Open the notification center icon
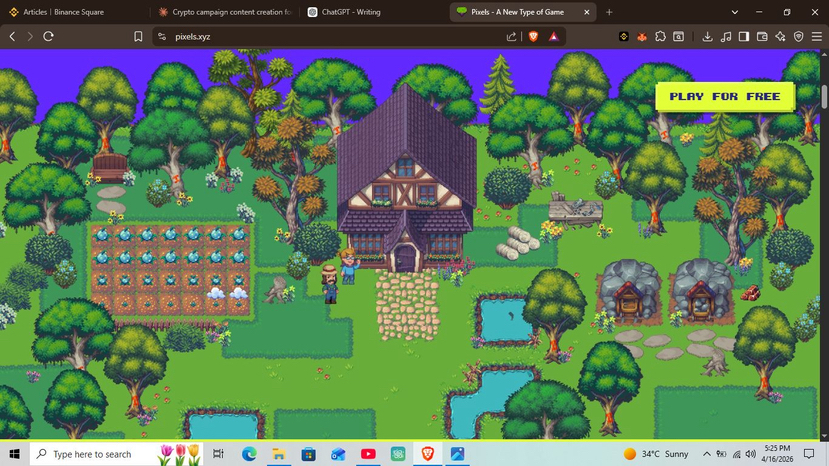 809,454
